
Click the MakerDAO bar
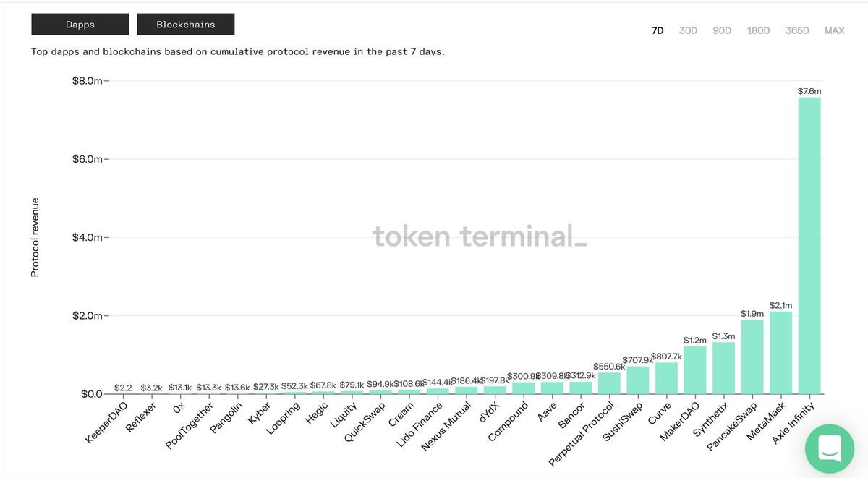point(695,369)
